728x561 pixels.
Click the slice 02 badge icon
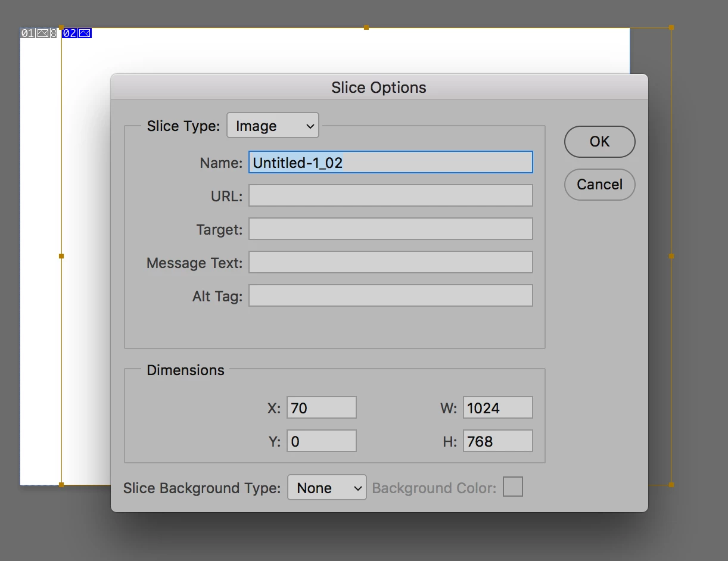(77, 33)
